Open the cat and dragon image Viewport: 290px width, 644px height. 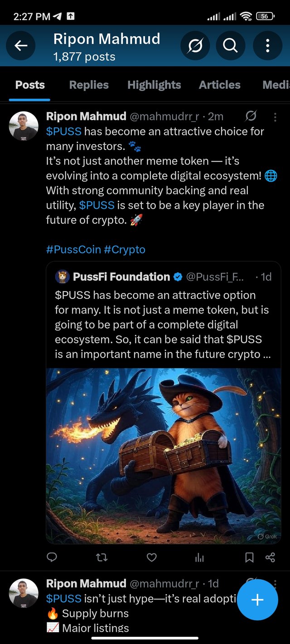pyautogui.click(x=163, y=455)
